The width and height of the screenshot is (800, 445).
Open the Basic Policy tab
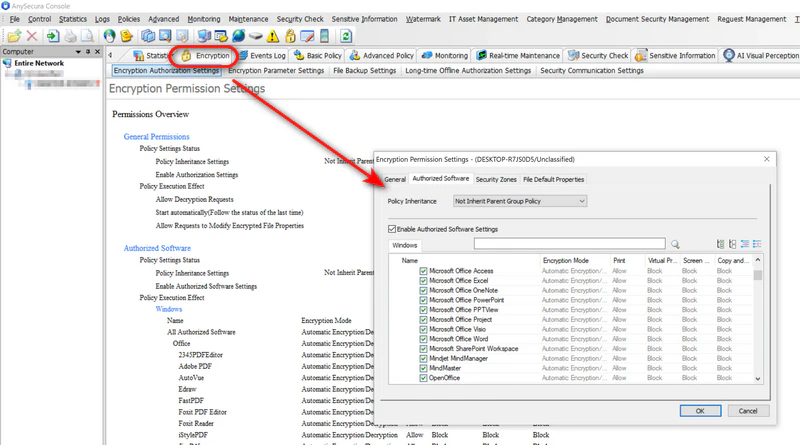pos(318,56)
